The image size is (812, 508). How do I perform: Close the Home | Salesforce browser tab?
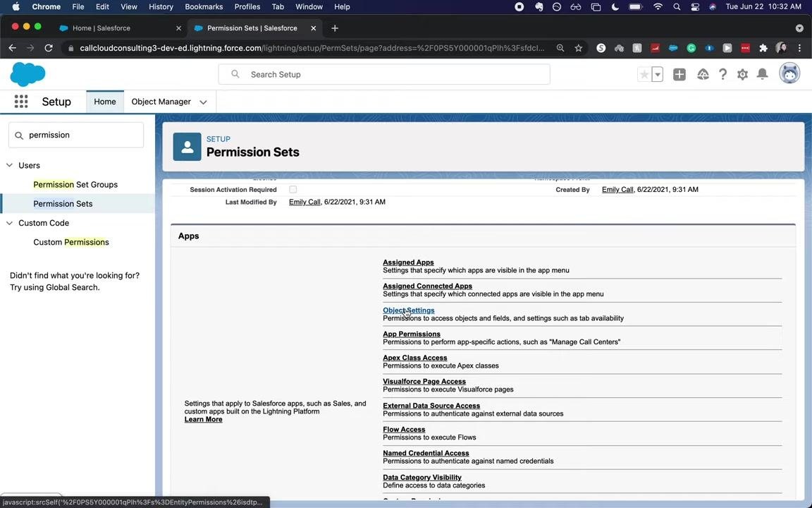(x=178, y=28)
